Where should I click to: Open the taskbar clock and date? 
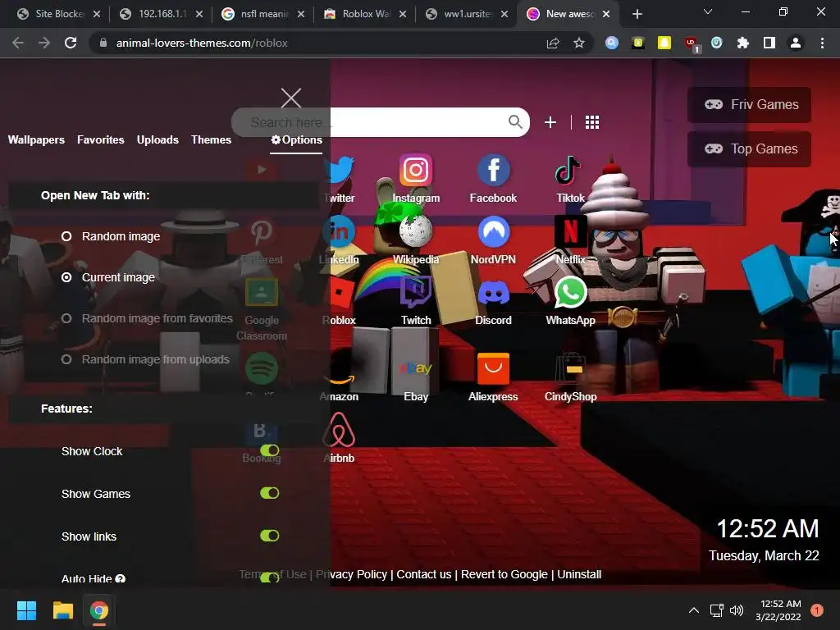[x=779, y=610]
